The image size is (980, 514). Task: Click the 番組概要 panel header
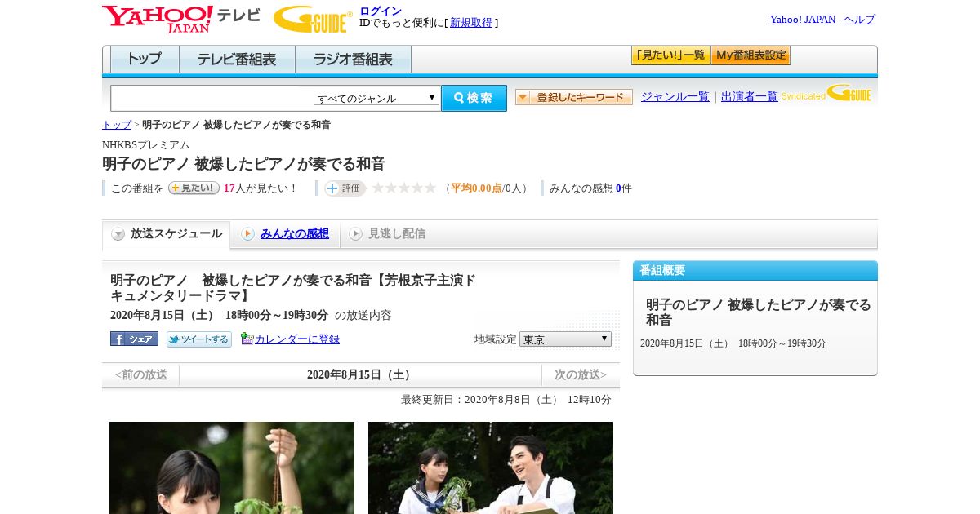pos(755,271)
